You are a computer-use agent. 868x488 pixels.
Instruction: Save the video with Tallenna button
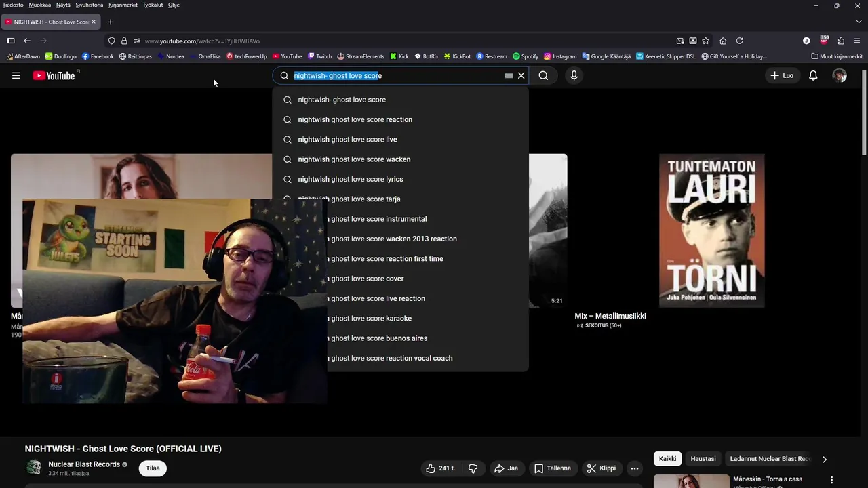(x=553, y=468)
